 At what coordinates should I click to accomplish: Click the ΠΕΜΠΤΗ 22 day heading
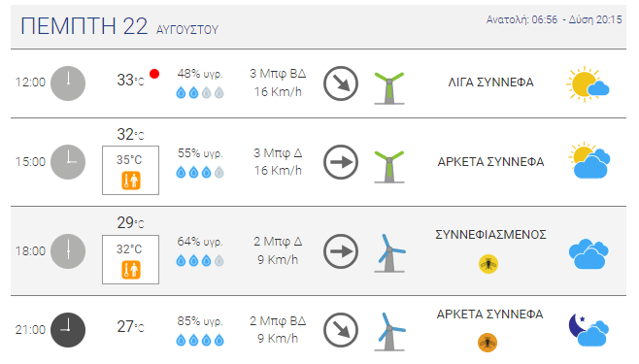pyautogui.click(x=84, y=26)
